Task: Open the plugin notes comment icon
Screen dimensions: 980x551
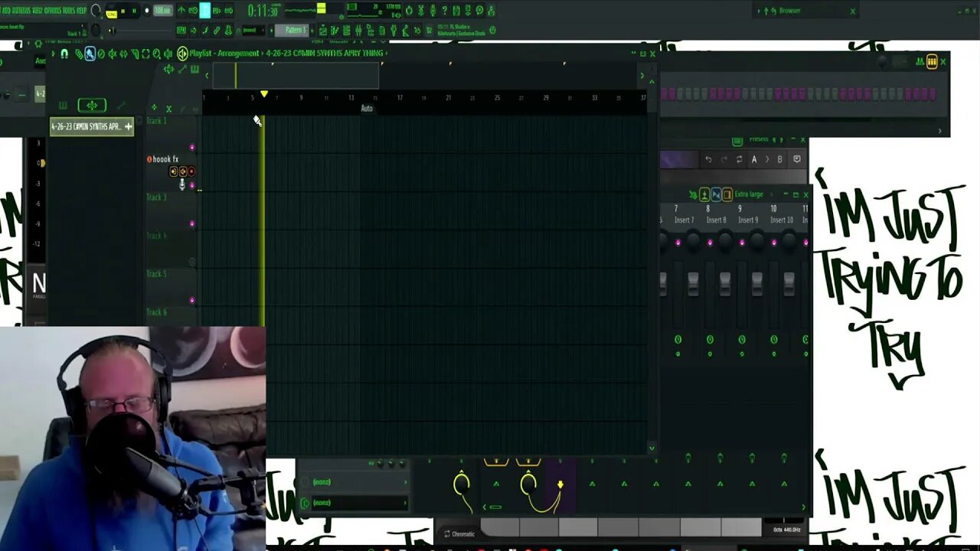Action: click(x=797, y=159)
